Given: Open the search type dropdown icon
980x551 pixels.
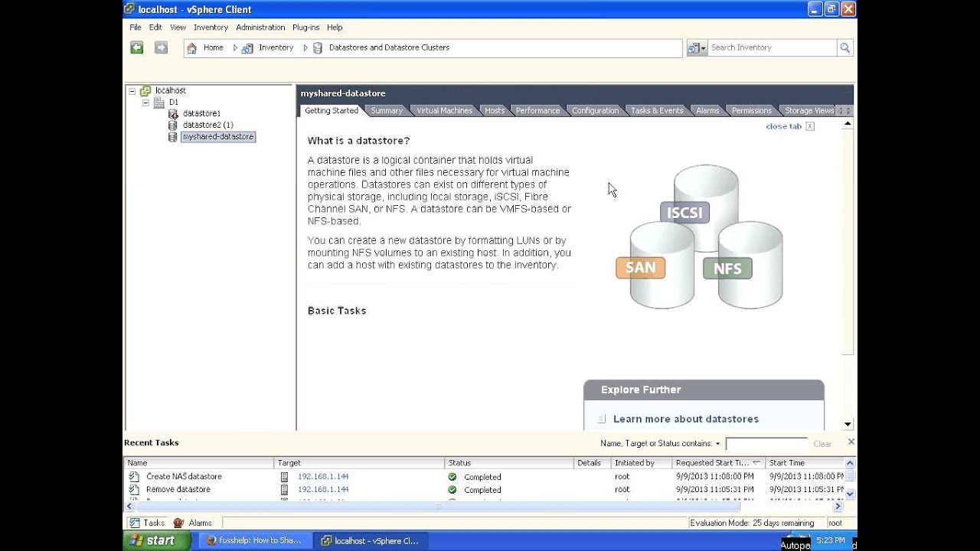Looking at the screenshot, I should pyautogui.click(x=697, y=47).
